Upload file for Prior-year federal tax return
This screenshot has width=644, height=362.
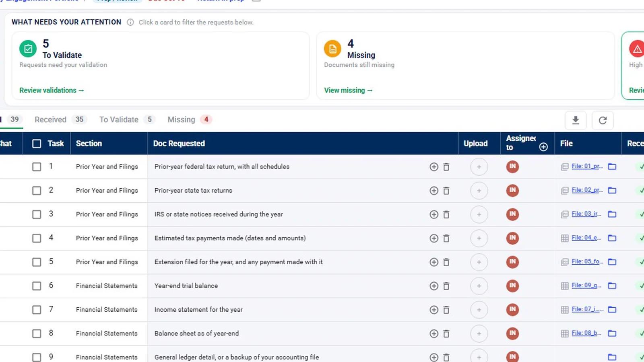479,167
